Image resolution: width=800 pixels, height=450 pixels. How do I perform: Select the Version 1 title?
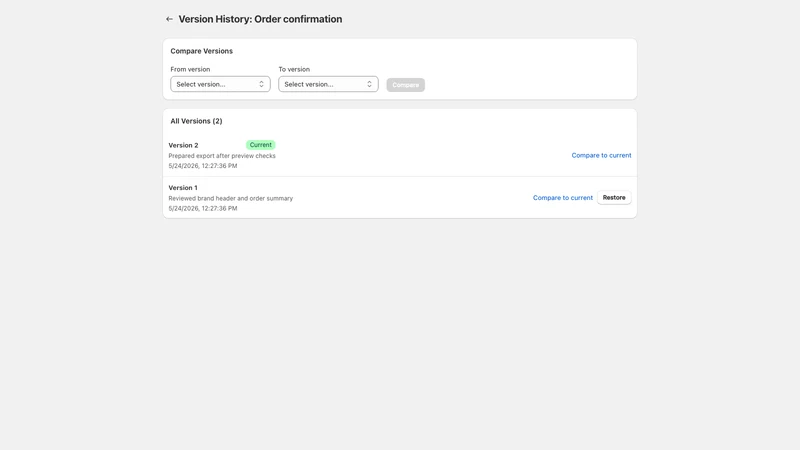[183, 188]
